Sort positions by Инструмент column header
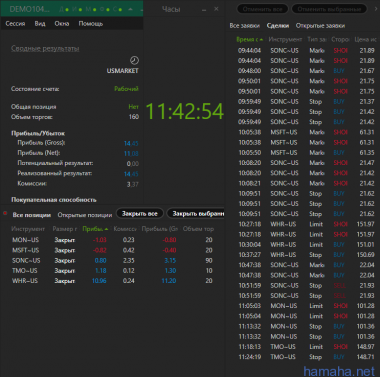Viewport: 380px width, 377px height. 28,229
